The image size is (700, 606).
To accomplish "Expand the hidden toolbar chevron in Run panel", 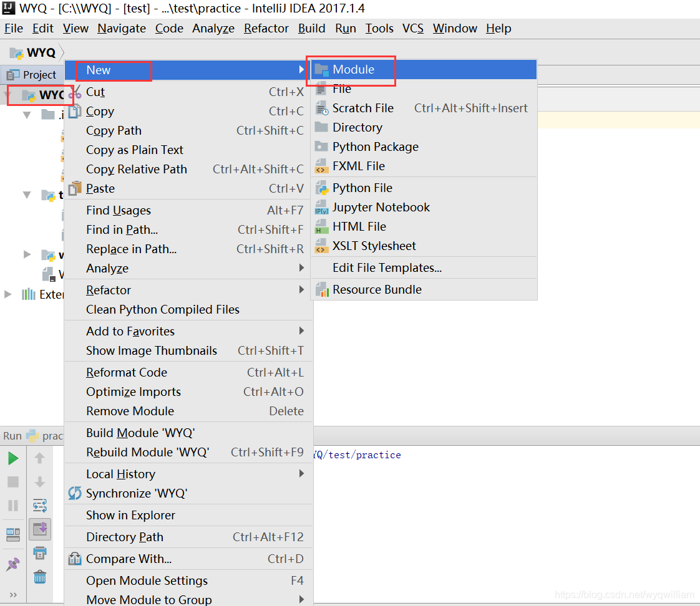I will (13, 594).
